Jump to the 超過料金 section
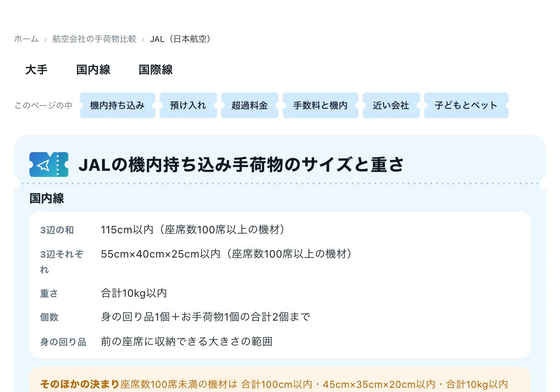560x392 pixels. click(x=250, y=105)
